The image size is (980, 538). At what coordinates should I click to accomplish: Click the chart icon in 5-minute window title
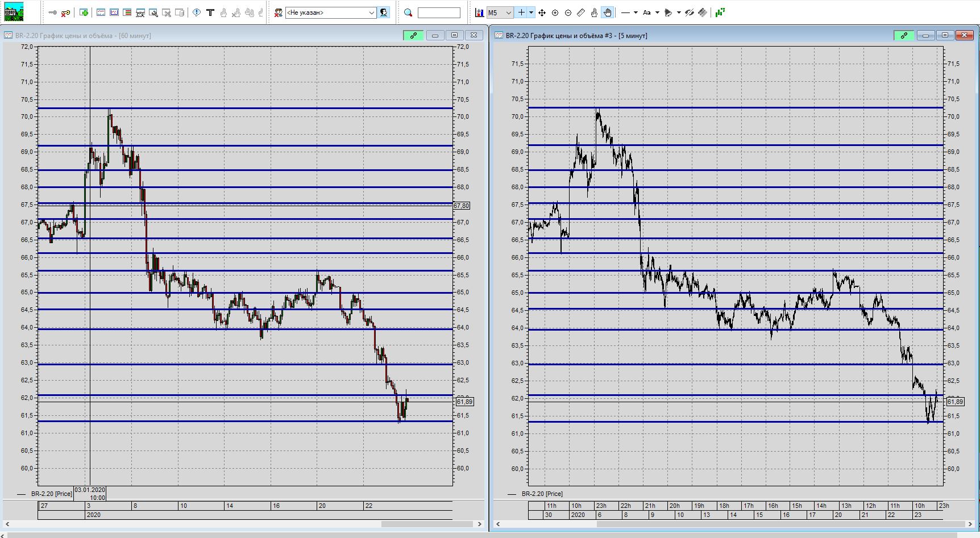(500, 35)
